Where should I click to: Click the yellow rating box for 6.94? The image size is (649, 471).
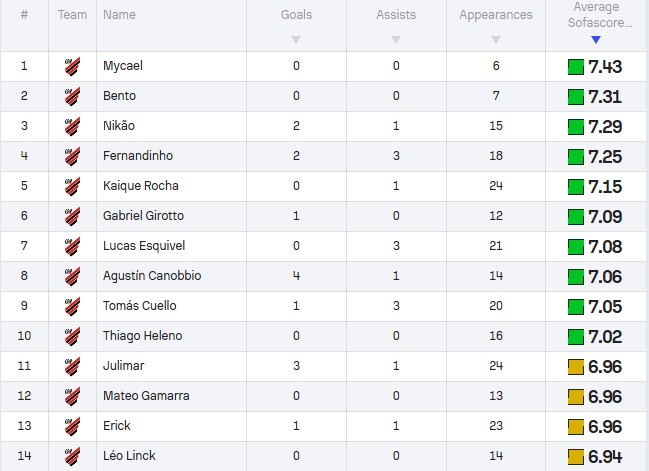click(x=575, y=457)
